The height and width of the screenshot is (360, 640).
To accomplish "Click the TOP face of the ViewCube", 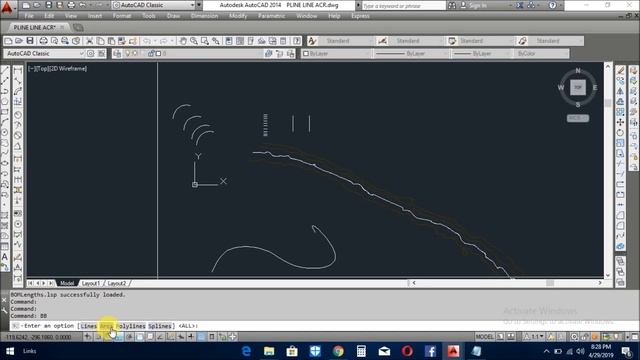I will pyautogui.click(x=578, y=87).
